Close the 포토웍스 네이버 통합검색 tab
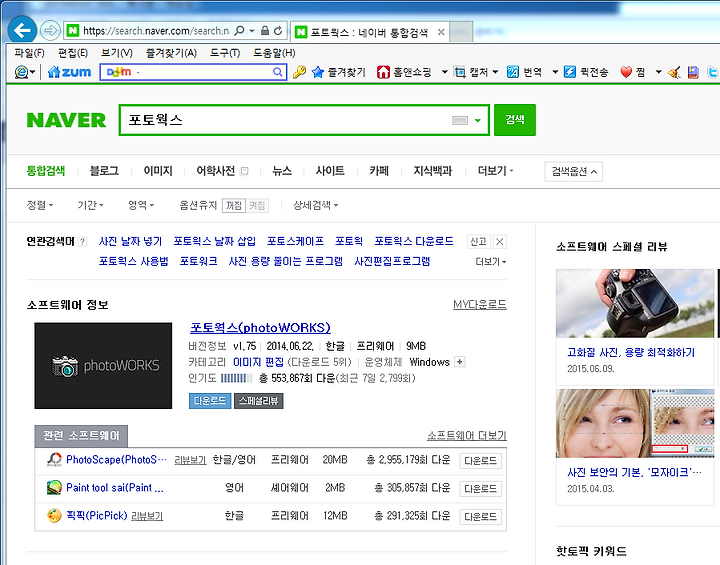The image size is (720, 565). 441,32
